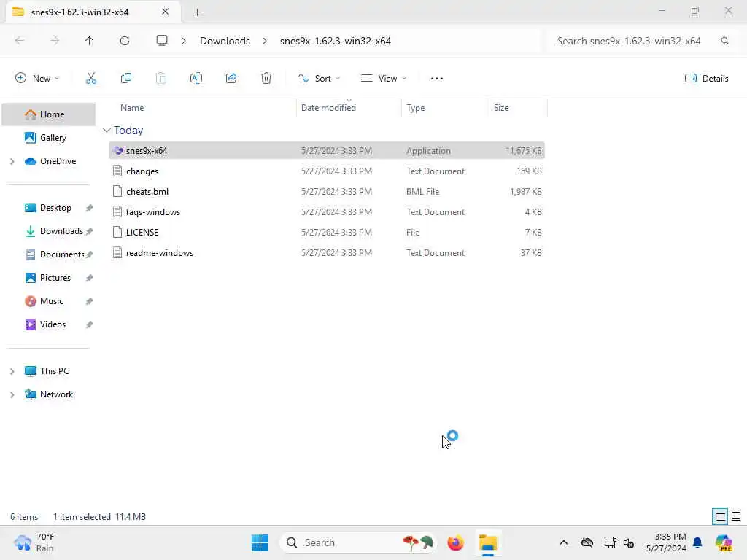Close the snes9x folder tab
Screen dimensions: 747x560
(166, 12)
